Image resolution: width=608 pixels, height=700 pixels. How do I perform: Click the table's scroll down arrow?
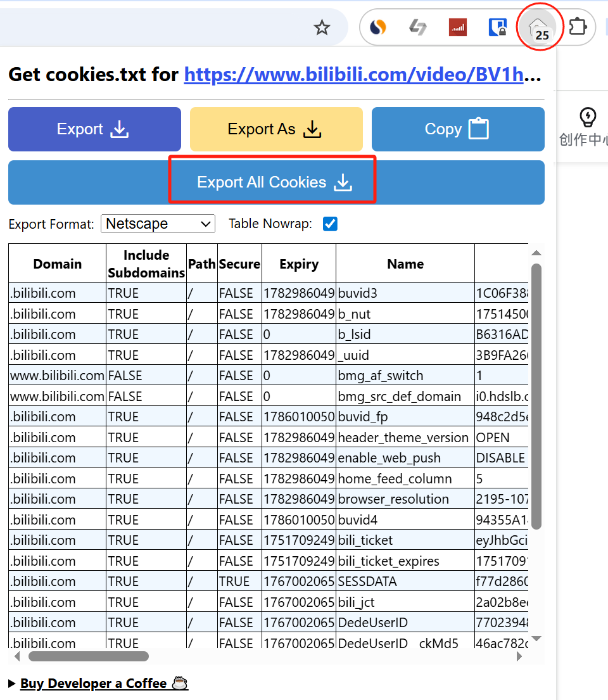pyautogui.click(x=536, y=638)
